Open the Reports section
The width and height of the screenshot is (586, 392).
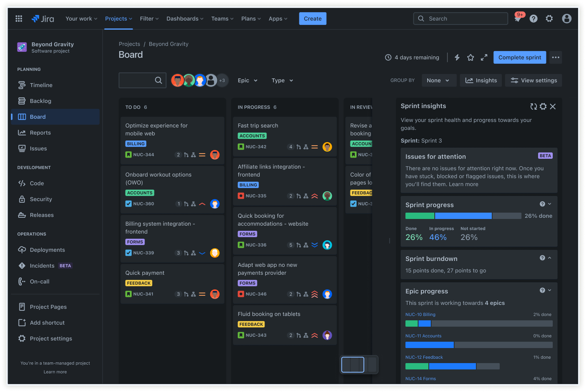[40, 132]
